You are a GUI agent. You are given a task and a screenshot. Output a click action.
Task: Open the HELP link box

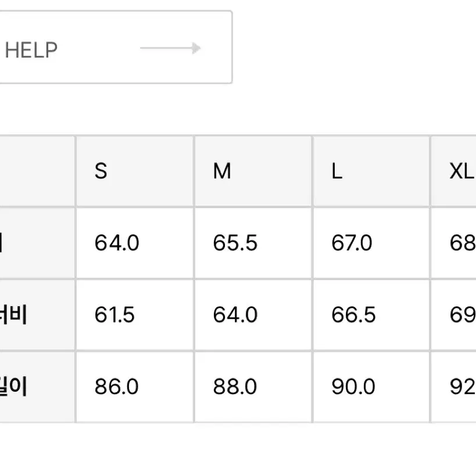(x=116, y=47)
